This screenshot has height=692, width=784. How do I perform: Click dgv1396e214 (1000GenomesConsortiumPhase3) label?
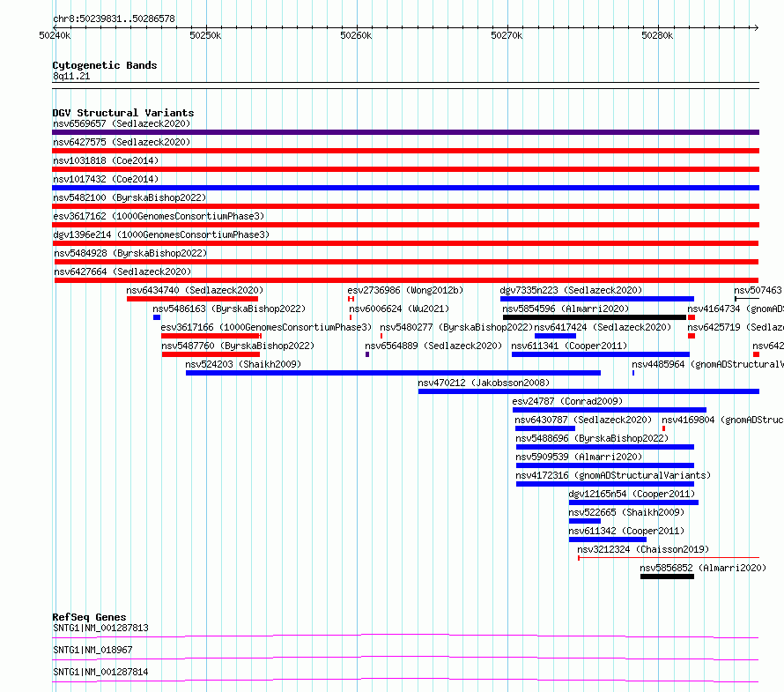click(x=161, y=234)
